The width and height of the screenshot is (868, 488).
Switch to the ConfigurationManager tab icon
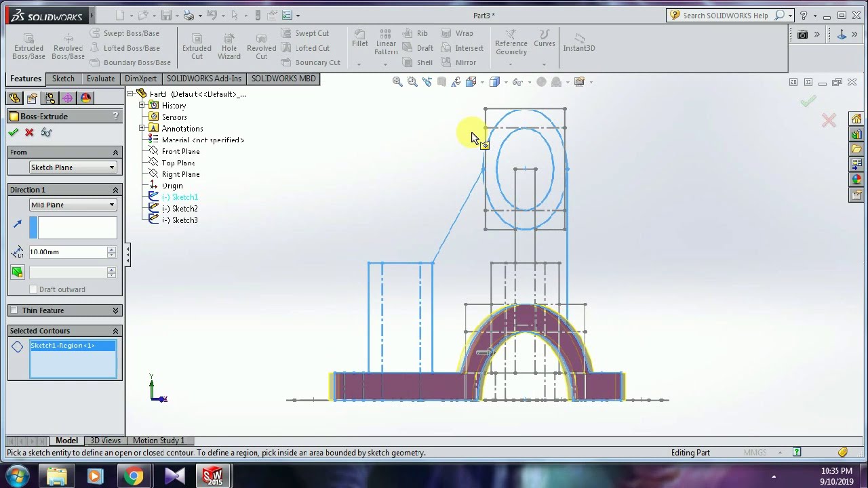(50, 98)
